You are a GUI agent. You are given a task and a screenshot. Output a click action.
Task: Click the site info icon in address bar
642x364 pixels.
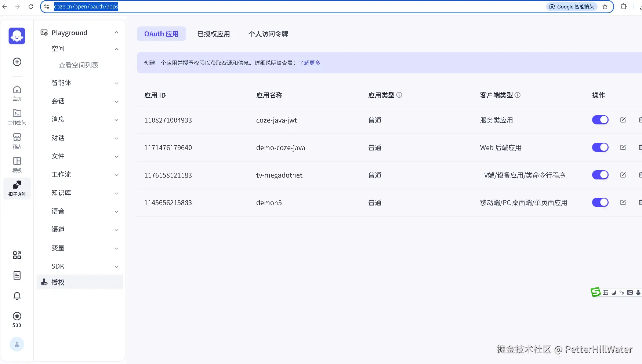coord(47,7)
